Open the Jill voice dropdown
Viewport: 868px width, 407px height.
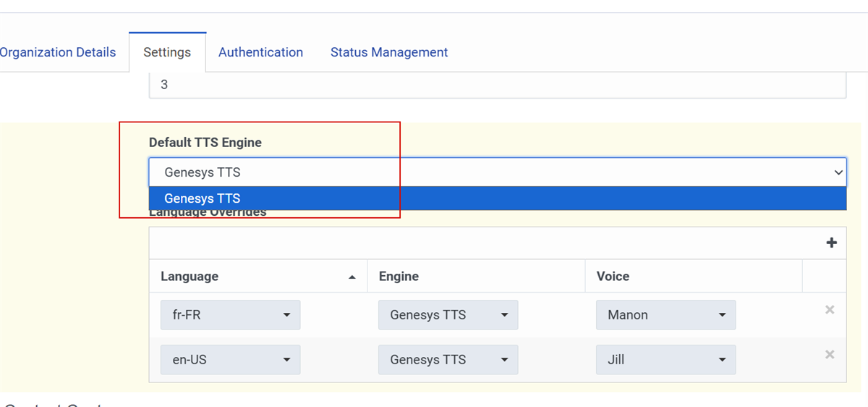point(665,360)
